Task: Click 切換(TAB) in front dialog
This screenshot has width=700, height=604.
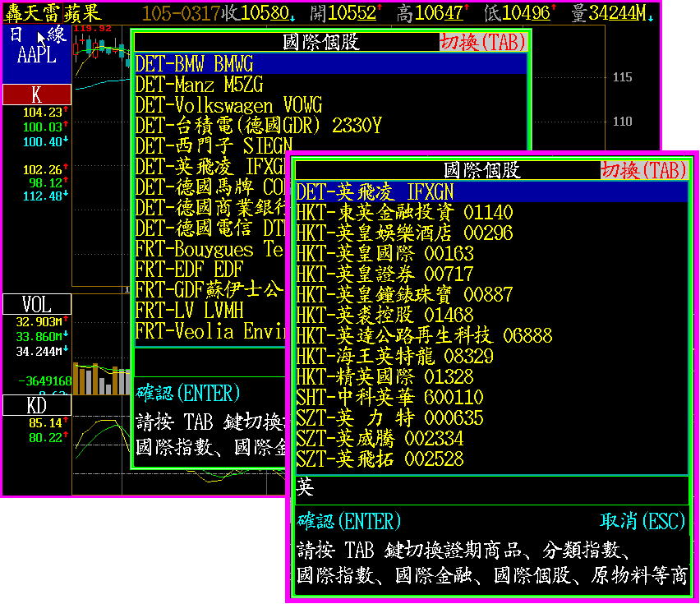Action: pyautogui.click(x=644, y=170)
